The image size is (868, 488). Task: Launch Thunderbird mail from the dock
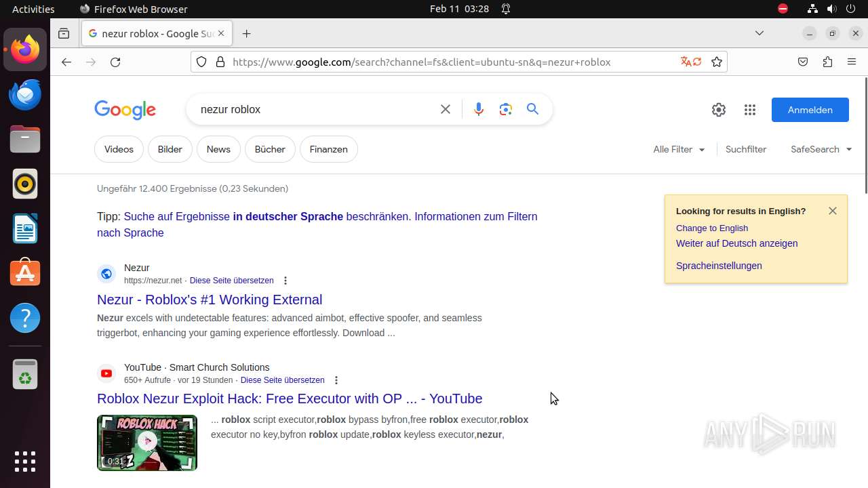[x=25, y=94]
